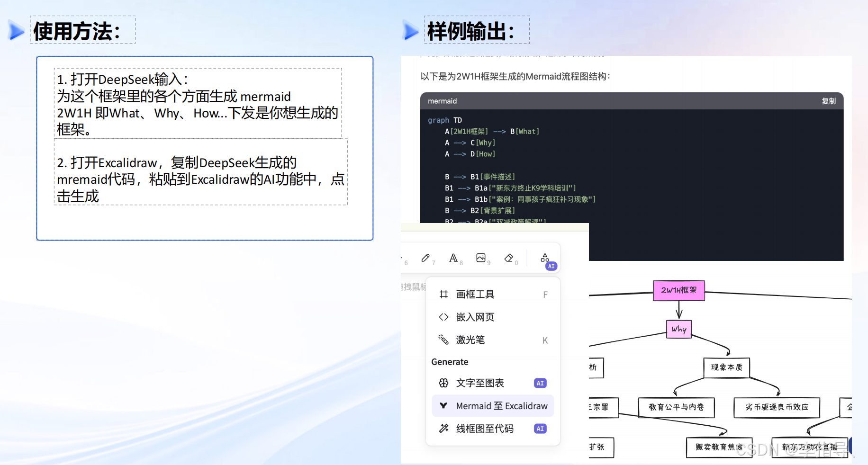This screenshot has width=868, height=465.
Task: Click the code line graph TD
Action: tap(445, 120)
